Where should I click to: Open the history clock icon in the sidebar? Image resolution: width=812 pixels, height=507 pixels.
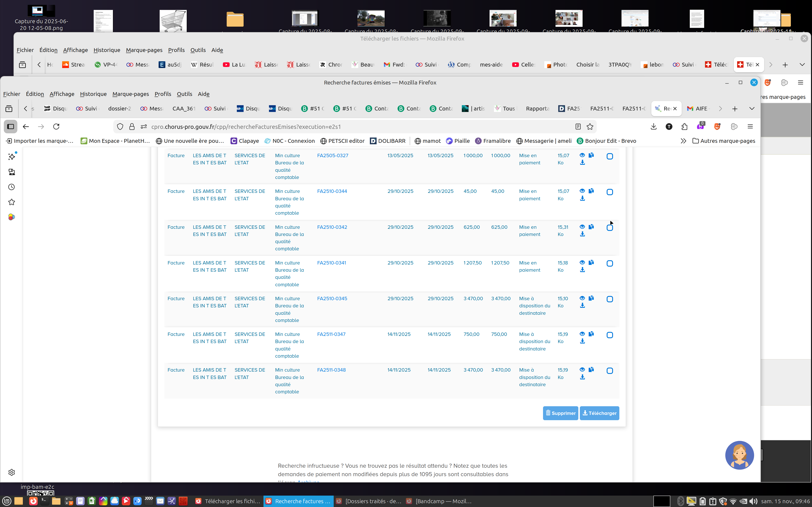pyautogui.click(x=11, y=187)
